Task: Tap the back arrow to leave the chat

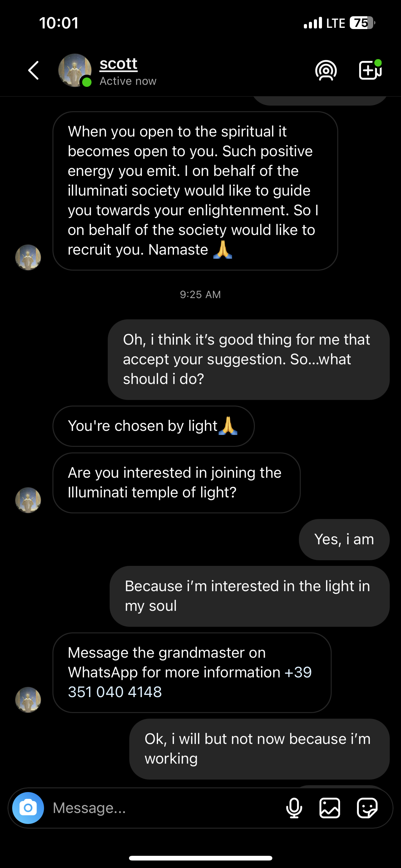Action: [x=33, y=70]
